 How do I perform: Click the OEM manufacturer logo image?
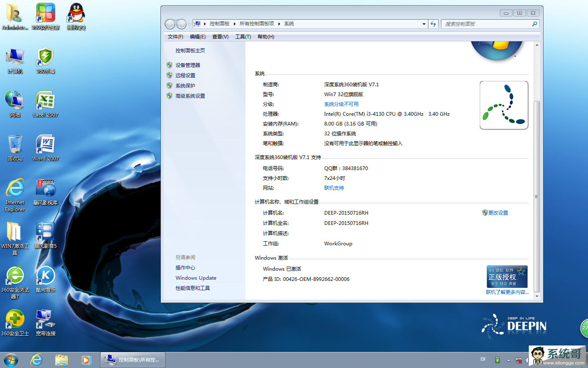click(x=504, y=105)
